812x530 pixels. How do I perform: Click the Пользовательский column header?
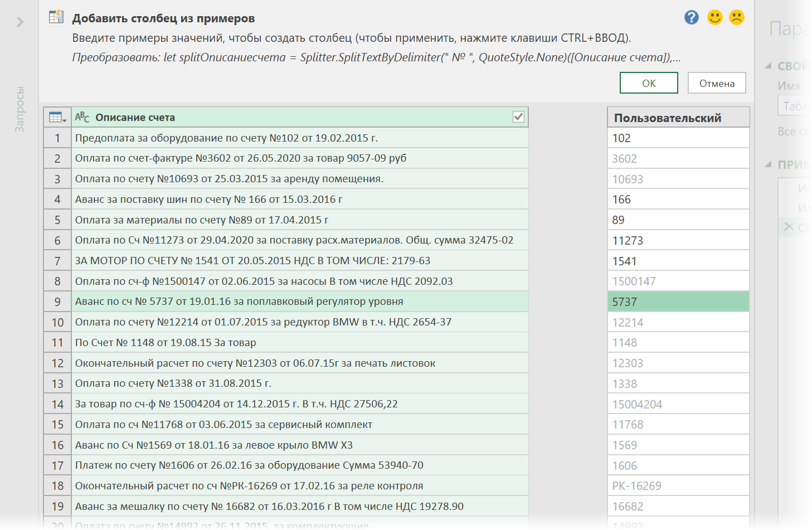(678, 118)
